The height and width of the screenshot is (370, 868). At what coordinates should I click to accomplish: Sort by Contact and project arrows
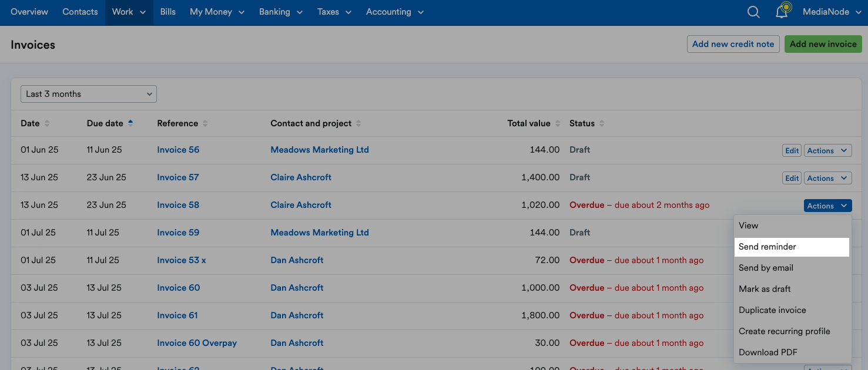(358, 123)
